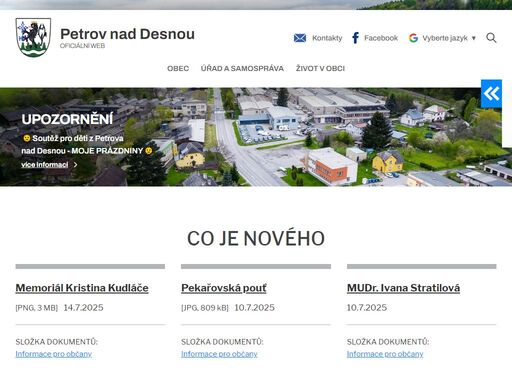Screen dimensions: 512x384
Task: Open the Vyberte jazyk language dropdown
Action: click(x=449, y=38)
